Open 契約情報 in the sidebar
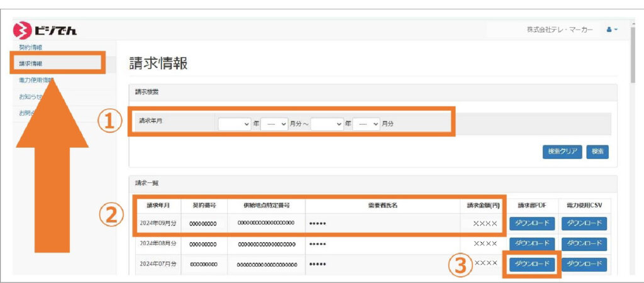The height and width of the screenshot is (283, 644). (30, 48)
